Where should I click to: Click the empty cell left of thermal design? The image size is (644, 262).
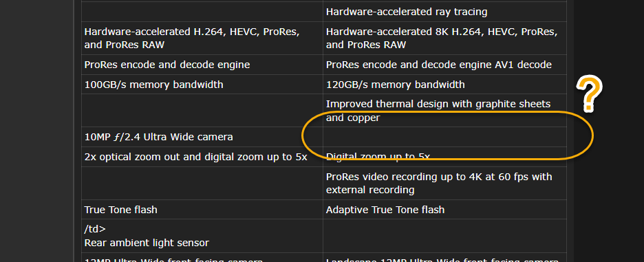[202, 111]
